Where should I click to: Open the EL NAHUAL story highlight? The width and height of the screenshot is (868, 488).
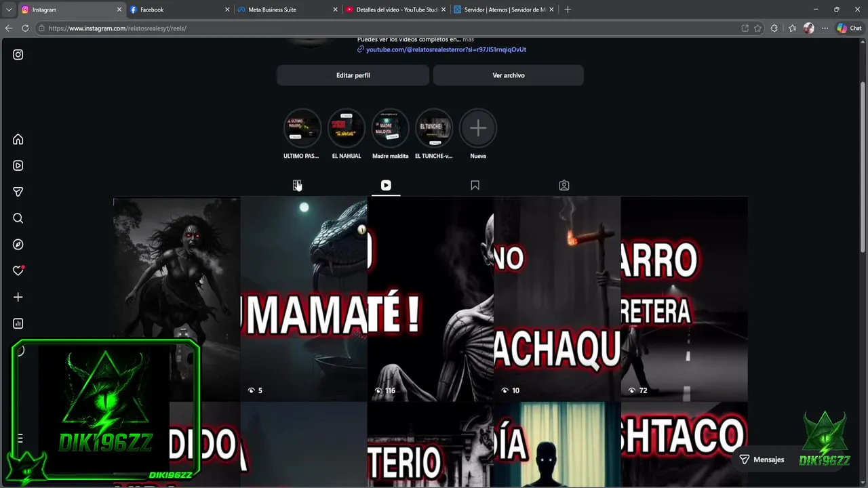pos(346,127)
